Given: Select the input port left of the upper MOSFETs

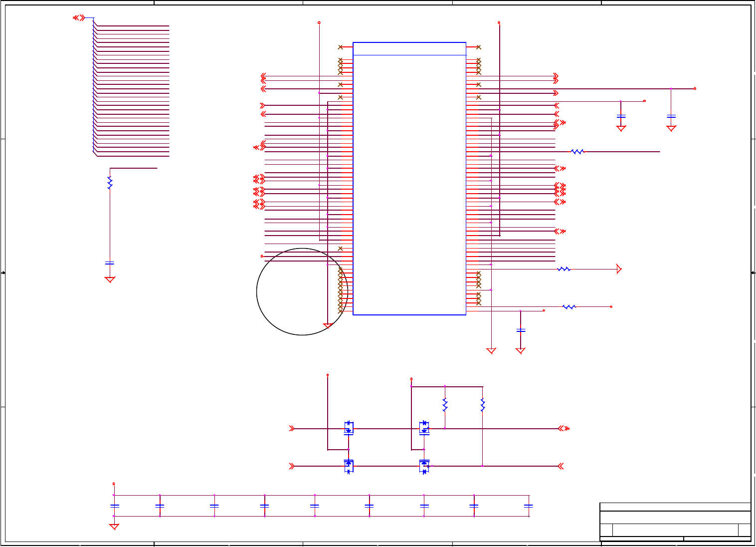Looking at the screenshot, I should [292, 428].
